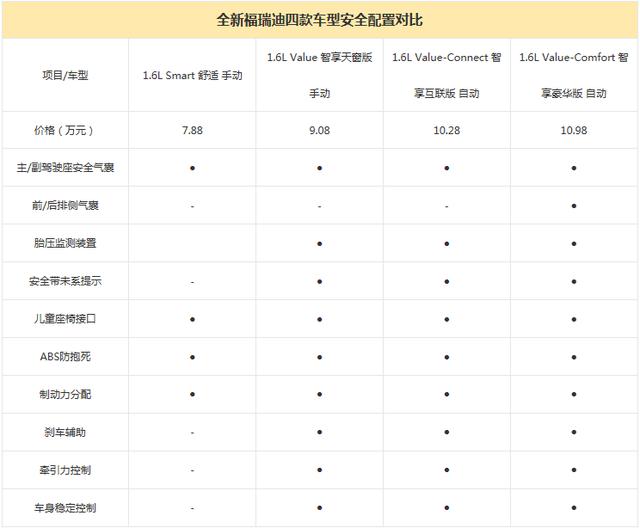Viewport: 640px width, 528px height.
Task: Select the 1.6L Smart 舒适 手动 column header
Action: point(192,75)
